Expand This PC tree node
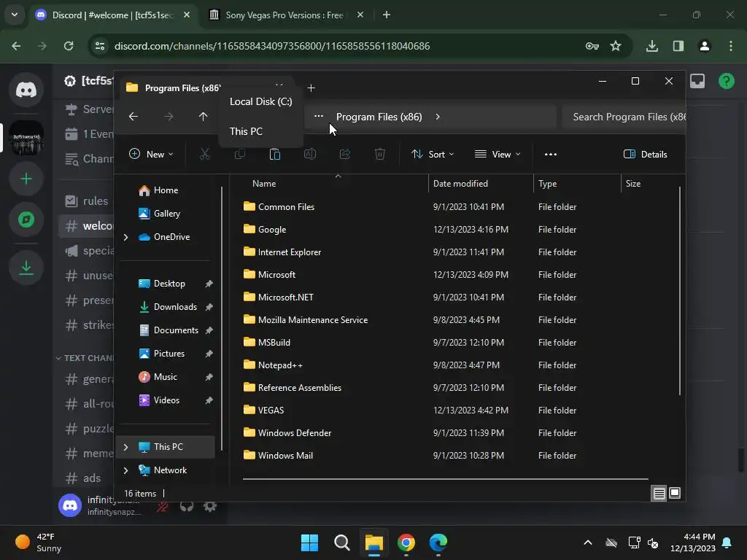The image size is (747, 560). pos(125,447)
